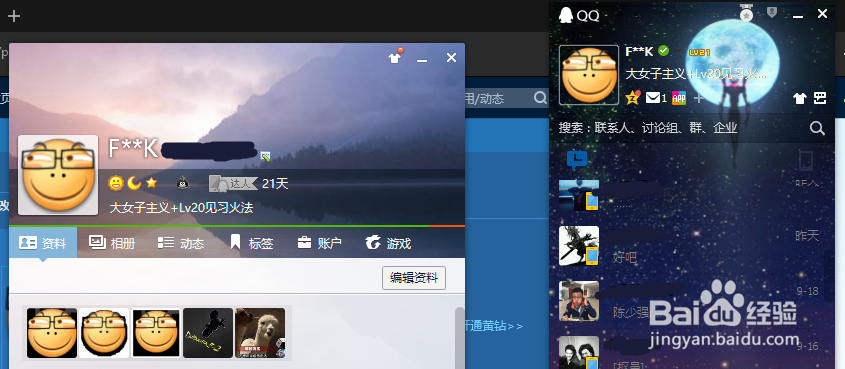Click the pencil edit-remark icon beside the nickname

point(265,156)
